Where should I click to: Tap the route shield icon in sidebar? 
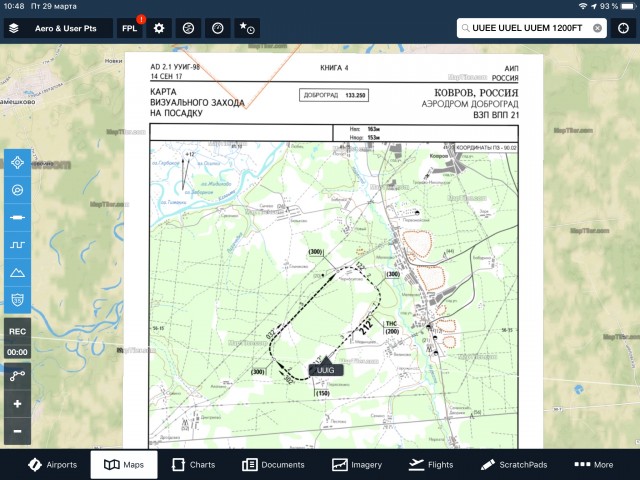click(x=17, y=298)
